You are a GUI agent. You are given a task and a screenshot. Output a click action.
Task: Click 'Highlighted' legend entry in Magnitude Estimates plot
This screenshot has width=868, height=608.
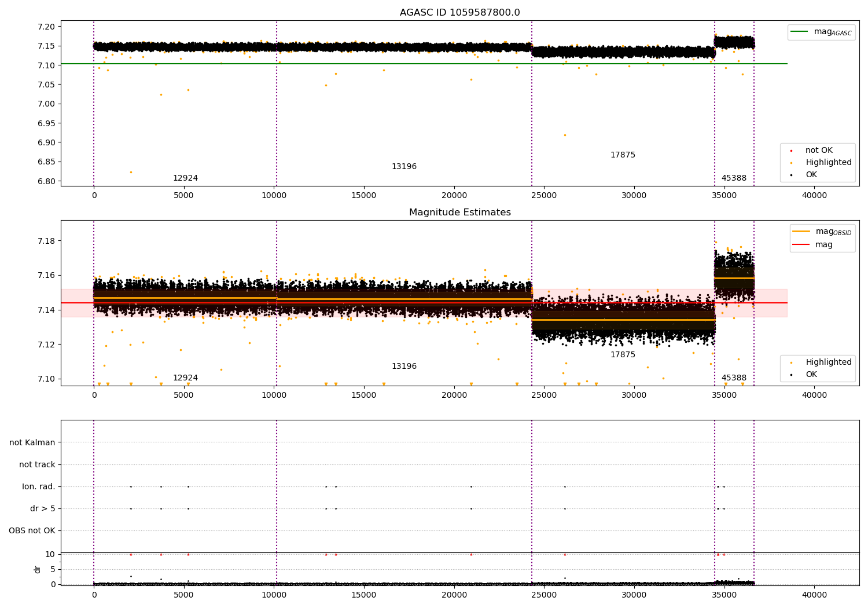(821, 362)
